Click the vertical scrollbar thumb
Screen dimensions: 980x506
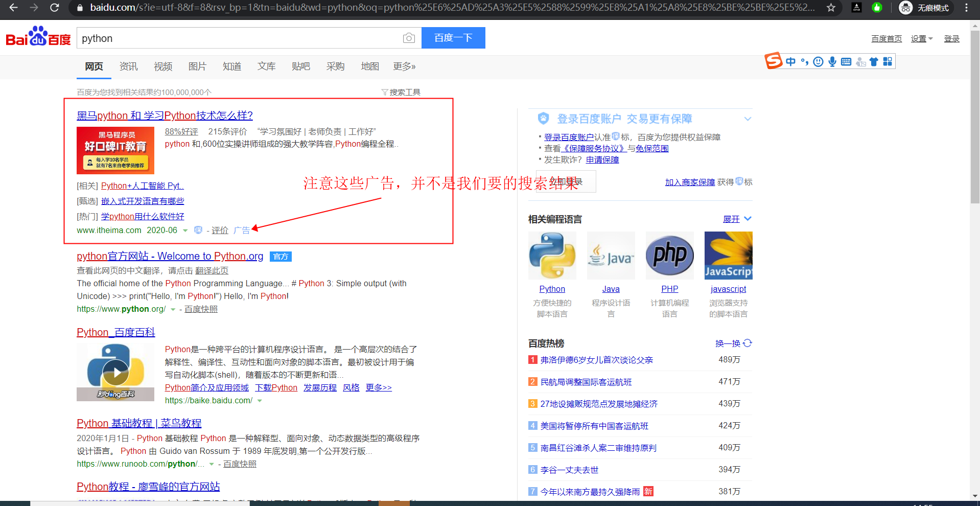pos(975,117)
